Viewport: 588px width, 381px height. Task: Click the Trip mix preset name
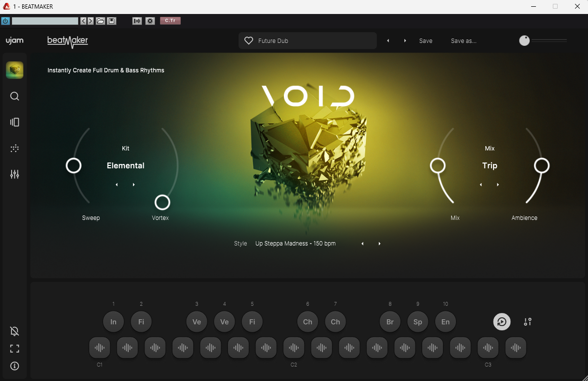[490, 165]
